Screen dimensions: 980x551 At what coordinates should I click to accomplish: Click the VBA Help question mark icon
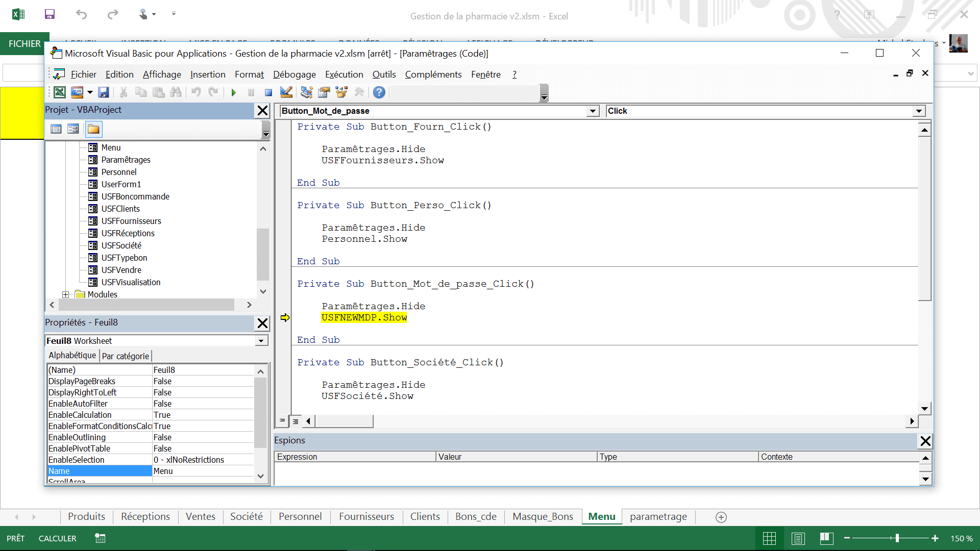click(x=379, y=92)
